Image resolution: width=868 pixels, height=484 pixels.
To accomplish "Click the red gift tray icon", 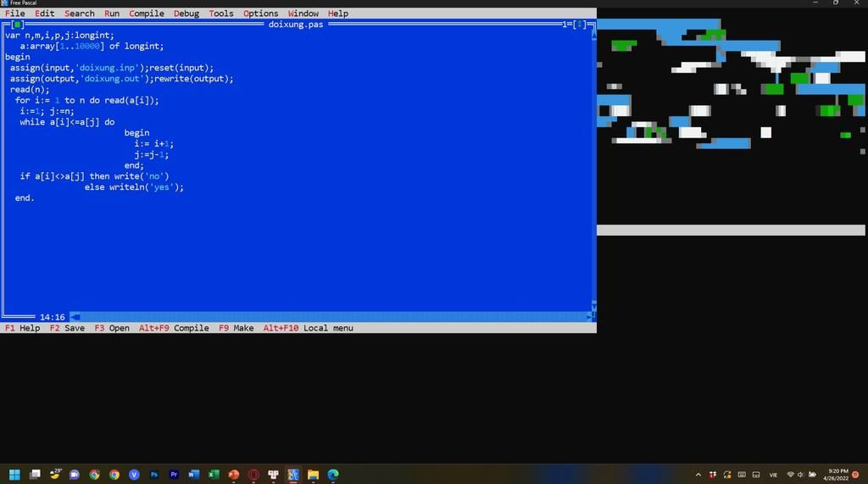I will click(x=712, y=475).
